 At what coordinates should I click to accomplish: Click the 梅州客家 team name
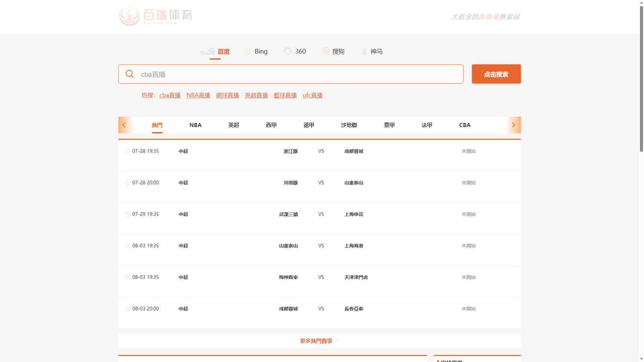(x=288, y=278)
